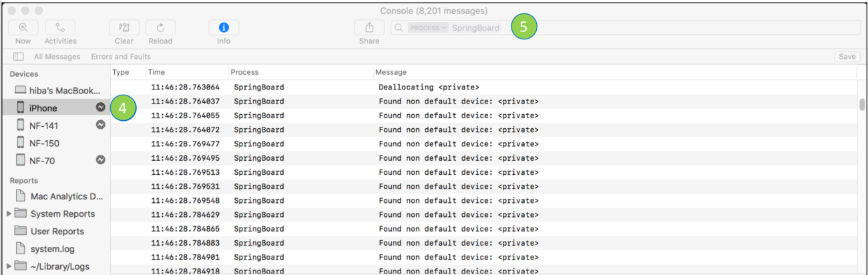
Task: Click the vertical scrollbar thumb
Action: coord(862,105)
